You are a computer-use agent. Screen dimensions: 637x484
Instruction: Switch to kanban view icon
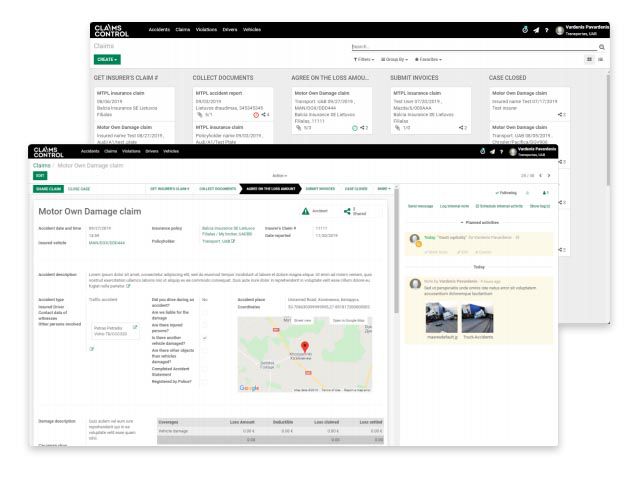point(586,60)
